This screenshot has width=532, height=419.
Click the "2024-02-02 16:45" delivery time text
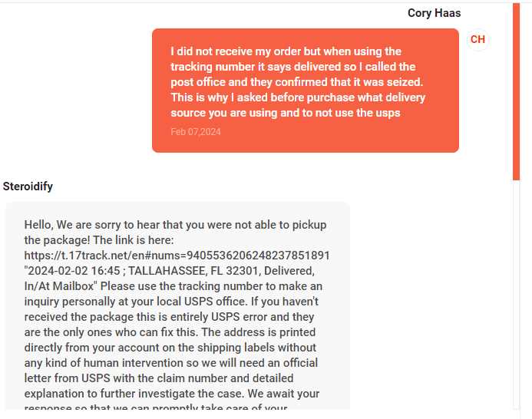coord(74,270)
